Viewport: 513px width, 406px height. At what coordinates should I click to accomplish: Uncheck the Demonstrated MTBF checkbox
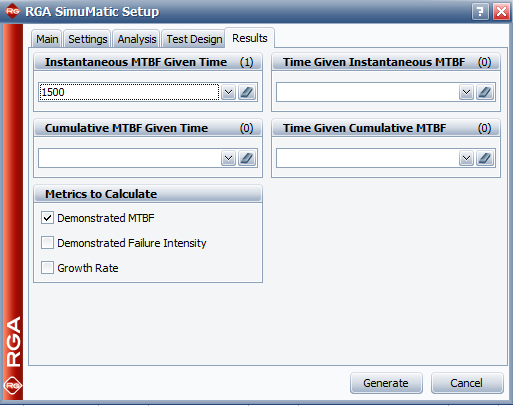tap(47, 218)
